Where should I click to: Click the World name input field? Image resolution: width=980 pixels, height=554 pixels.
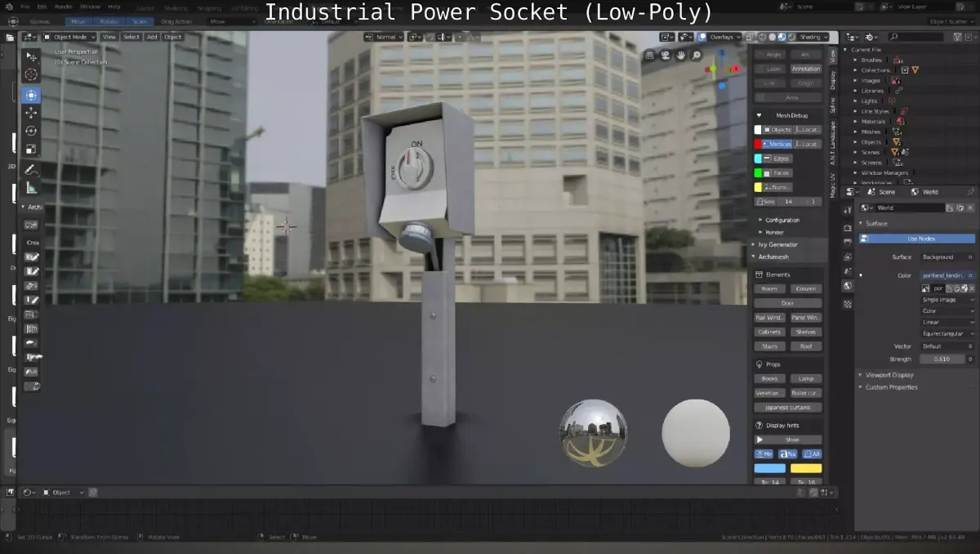(x=909, y=208)
